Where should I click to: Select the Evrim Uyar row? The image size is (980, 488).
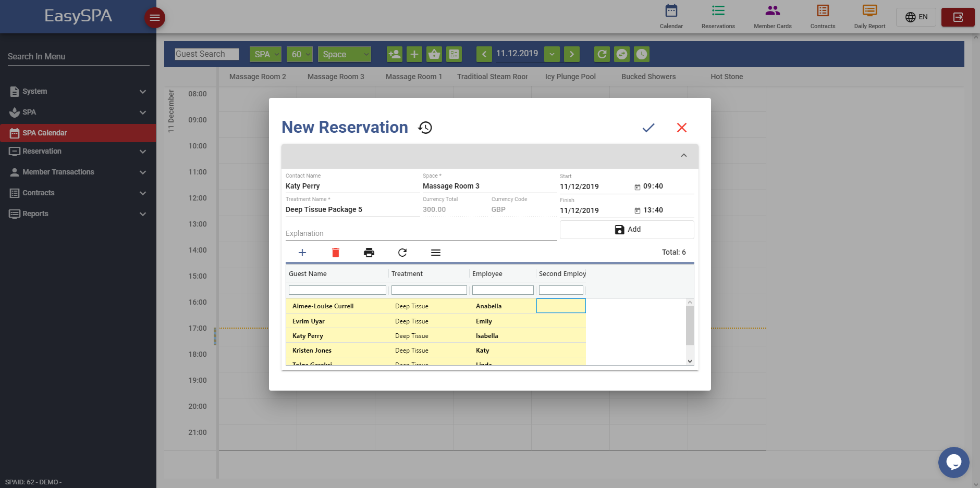[x=436, y=321]
